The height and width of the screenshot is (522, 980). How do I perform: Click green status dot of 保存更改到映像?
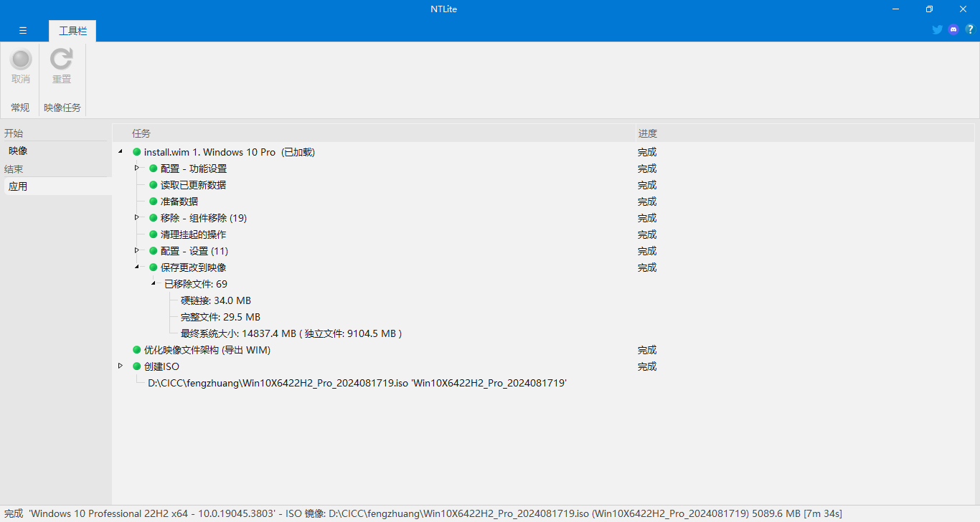point(153,267)
